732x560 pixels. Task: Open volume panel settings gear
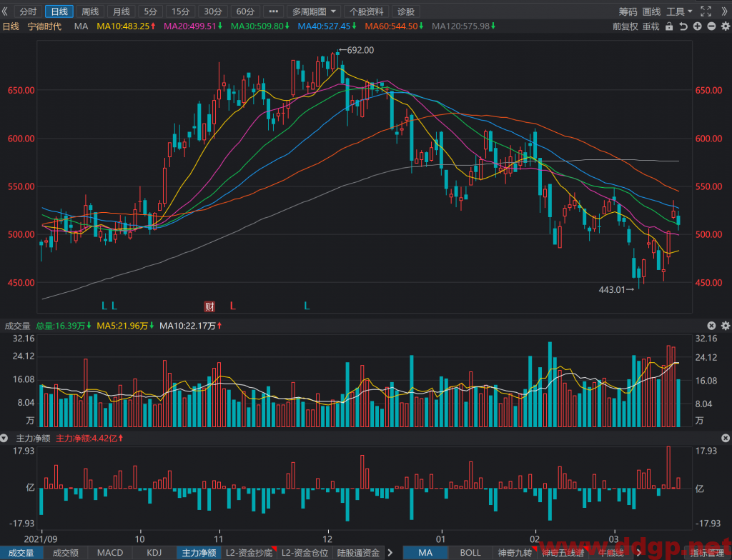pyautogui.click(x=726, y=326)
